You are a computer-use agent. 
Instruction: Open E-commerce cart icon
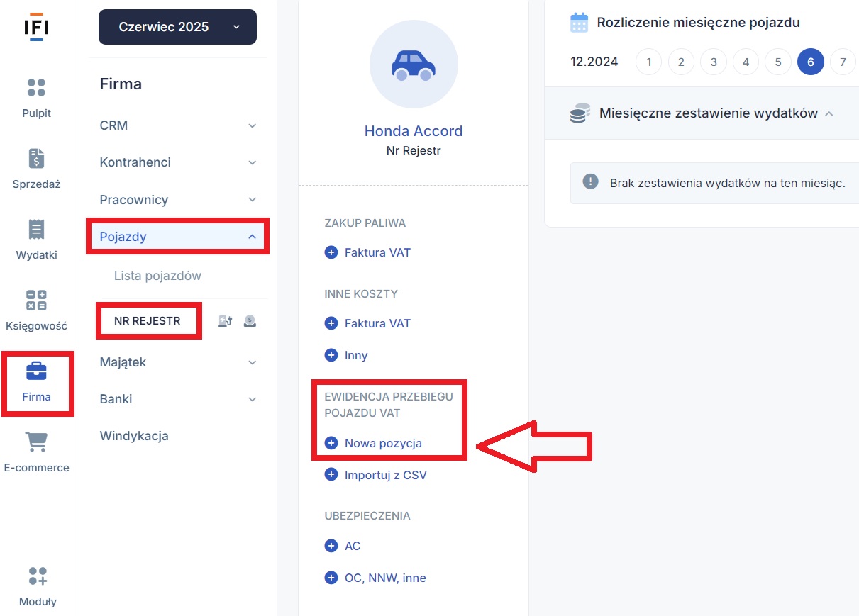click(x=36, y=442)
